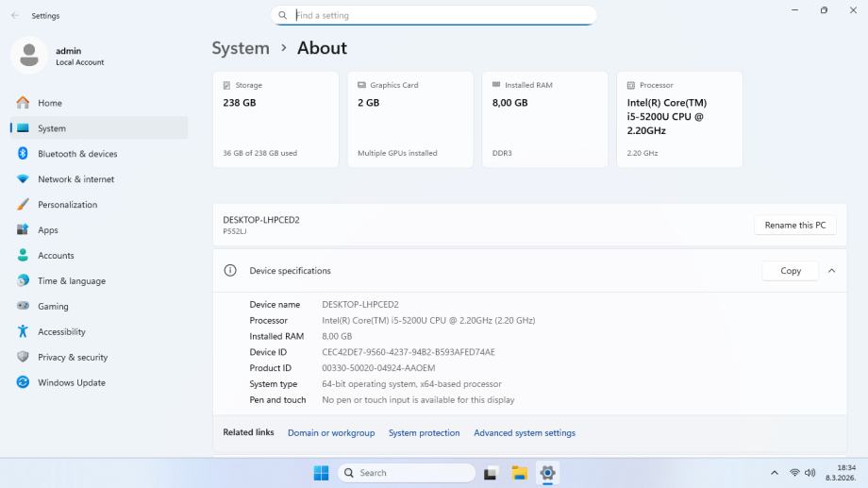This screenshot has height=488, width=868.
Task: Click the Pen and touch value text
Action: coord(418,400)
